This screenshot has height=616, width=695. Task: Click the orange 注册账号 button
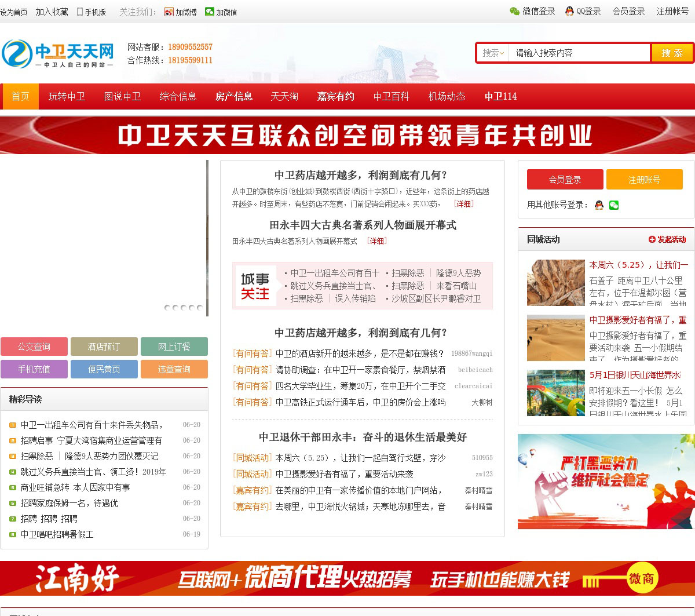click(644, 180)
